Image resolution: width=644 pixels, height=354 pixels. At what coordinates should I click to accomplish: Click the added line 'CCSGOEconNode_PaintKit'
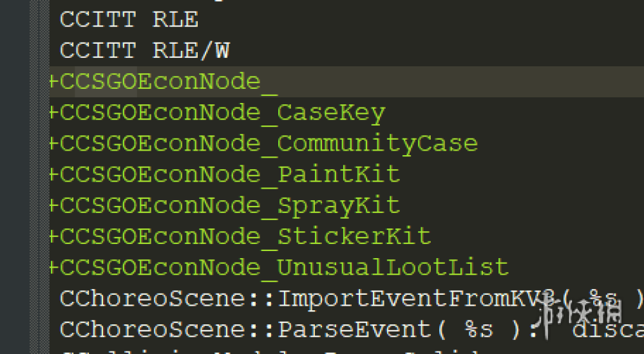point(230,174)
